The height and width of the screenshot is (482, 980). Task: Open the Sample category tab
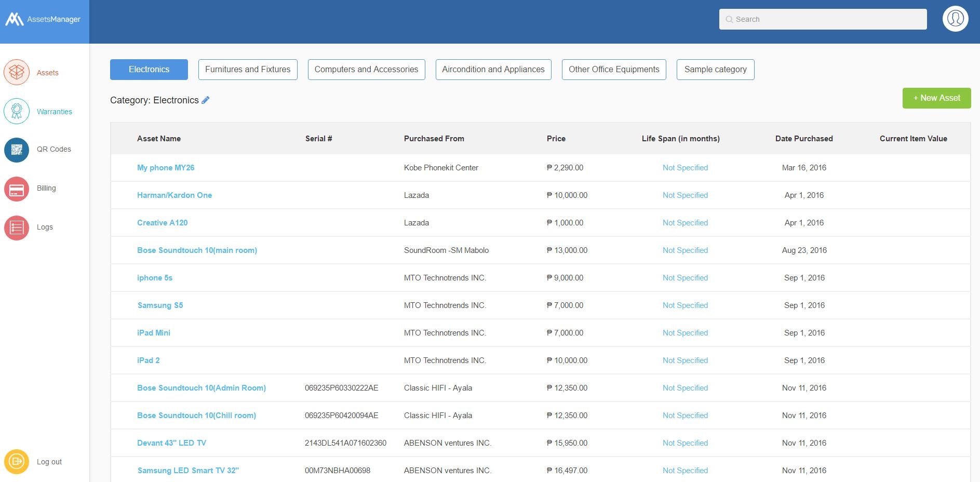click(715, 69)
